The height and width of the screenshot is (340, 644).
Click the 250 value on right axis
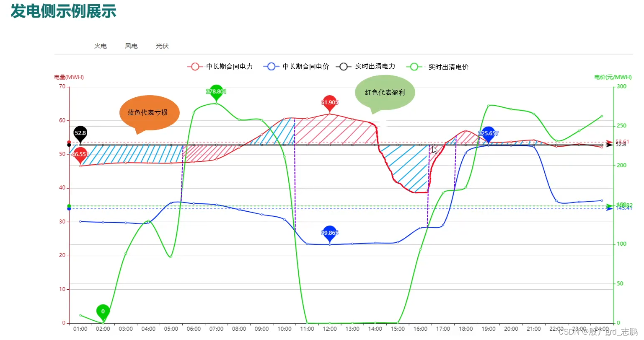[x=622, y=126]
